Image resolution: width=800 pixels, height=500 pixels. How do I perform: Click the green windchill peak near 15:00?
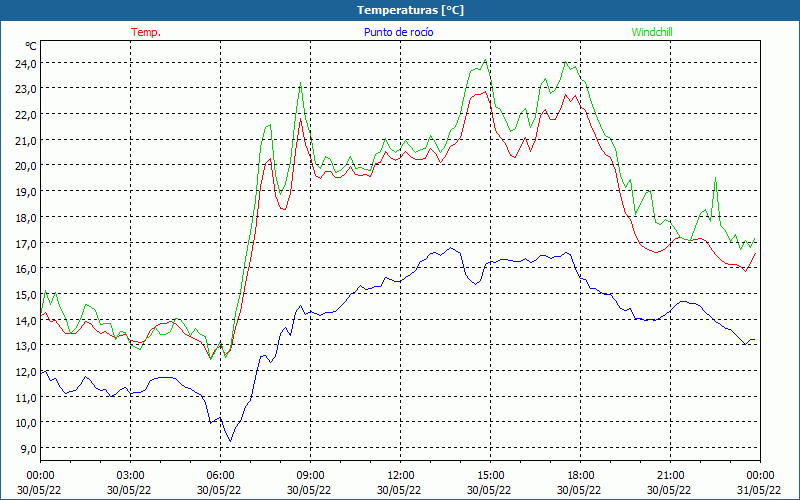(x=485, y=60)
